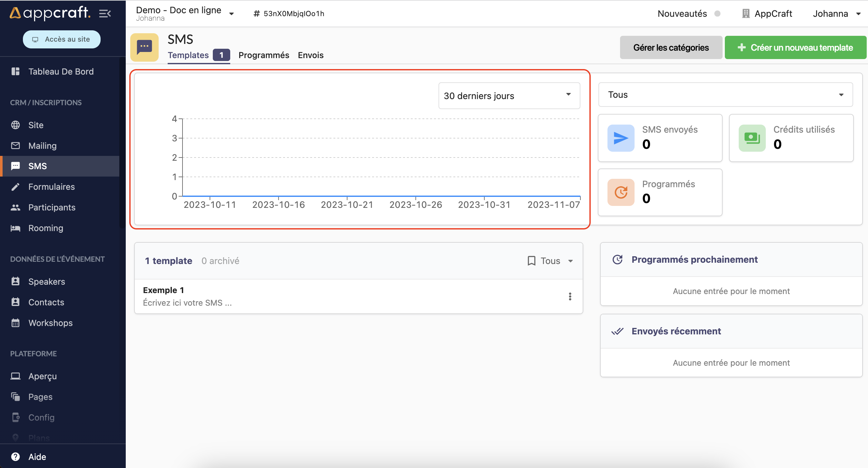The image size is (868, 468).
Task: Click the SMS navigation icon
Action: click(15, 166)
